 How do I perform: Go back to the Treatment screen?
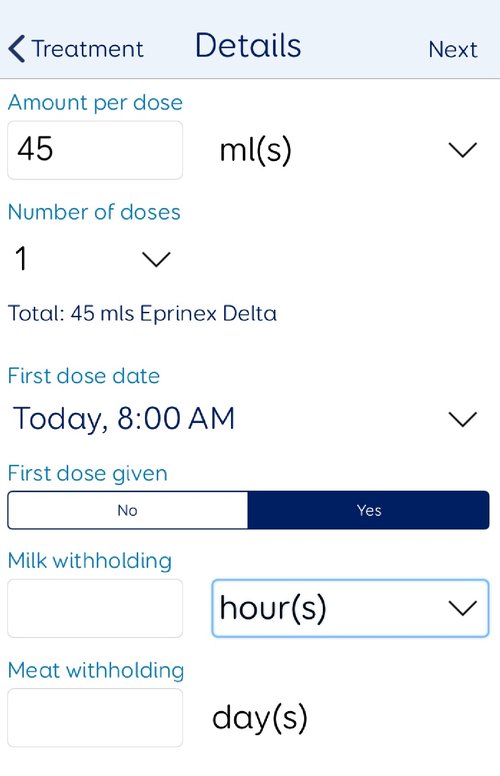pos(76,49)
